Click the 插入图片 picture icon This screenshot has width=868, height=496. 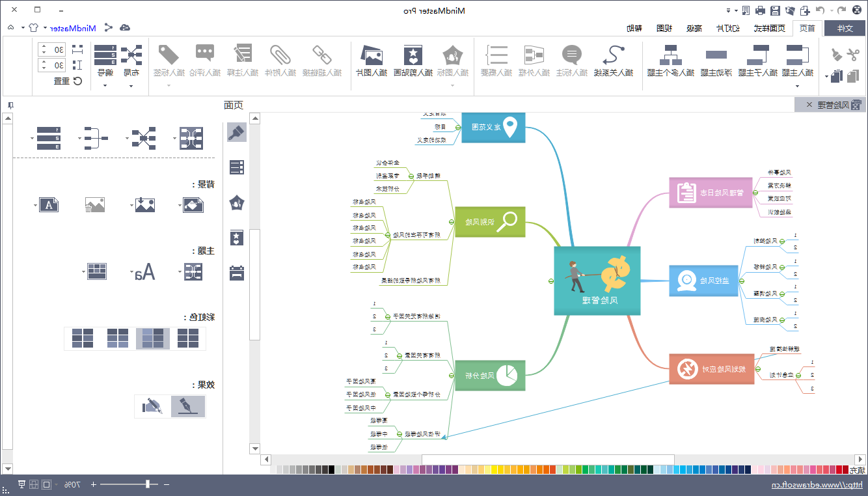372,55
